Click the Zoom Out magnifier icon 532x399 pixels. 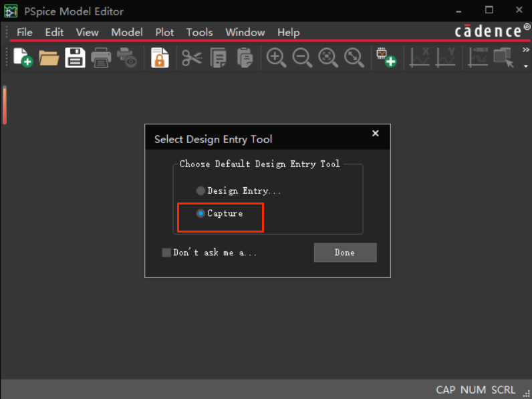(302, 57)
